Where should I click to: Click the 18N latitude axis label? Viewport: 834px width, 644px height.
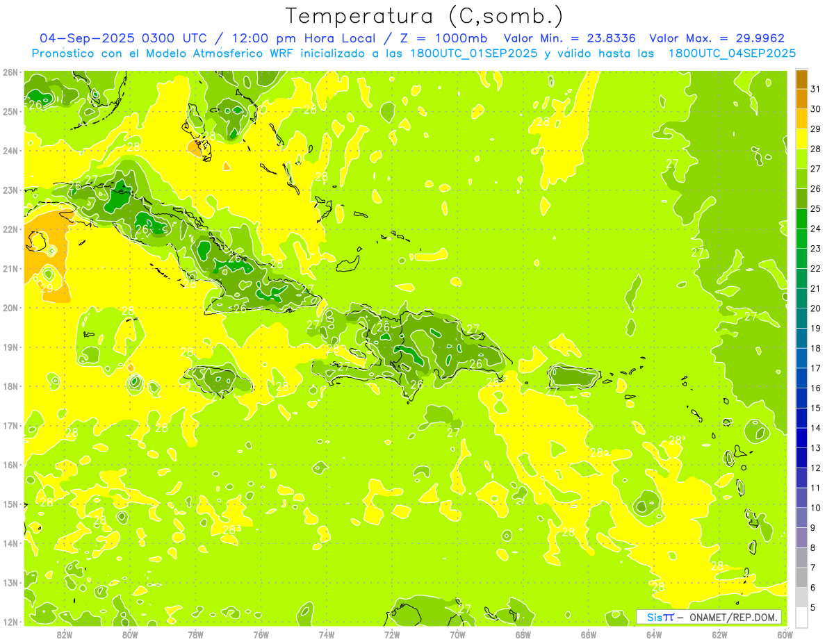(11, 386)
